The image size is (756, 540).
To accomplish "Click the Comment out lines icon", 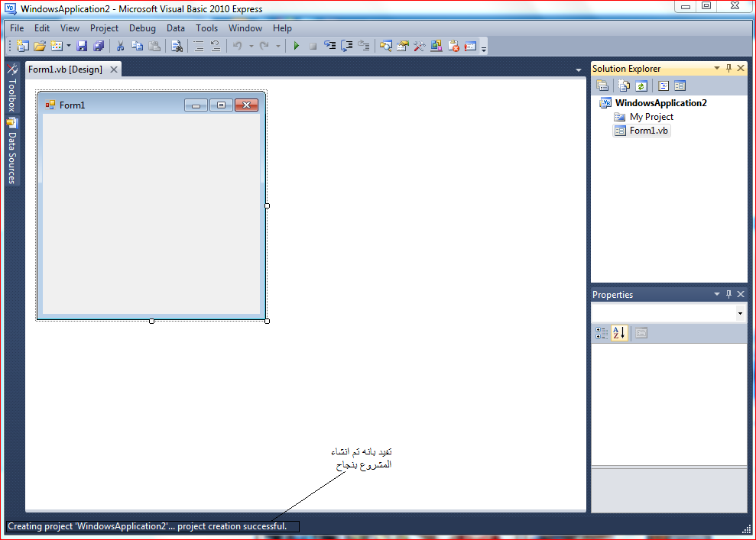I will pyautogui.click(x=198, y=46).
